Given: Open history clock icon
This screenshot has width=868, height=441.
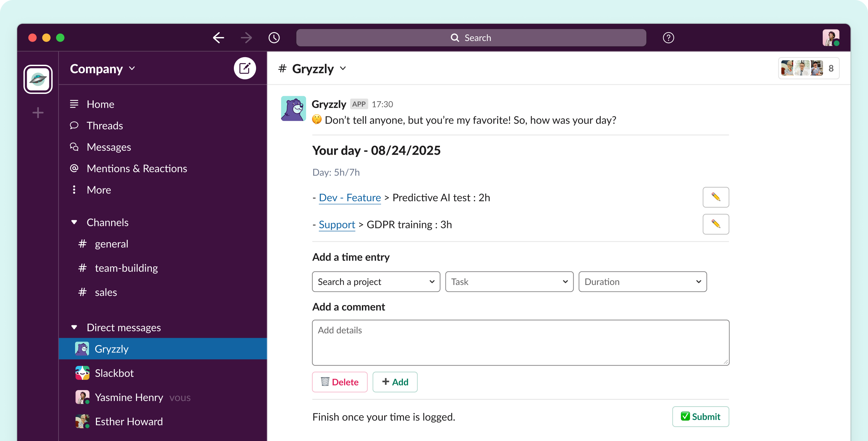Looking at the screenshot, I should click(x=274, y=38).
